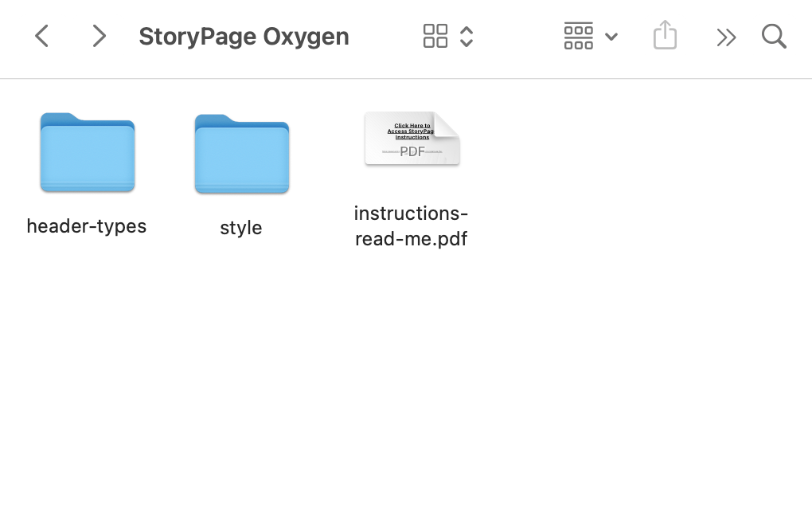
Task: Select the style folder icon
Action: [242, 154]
